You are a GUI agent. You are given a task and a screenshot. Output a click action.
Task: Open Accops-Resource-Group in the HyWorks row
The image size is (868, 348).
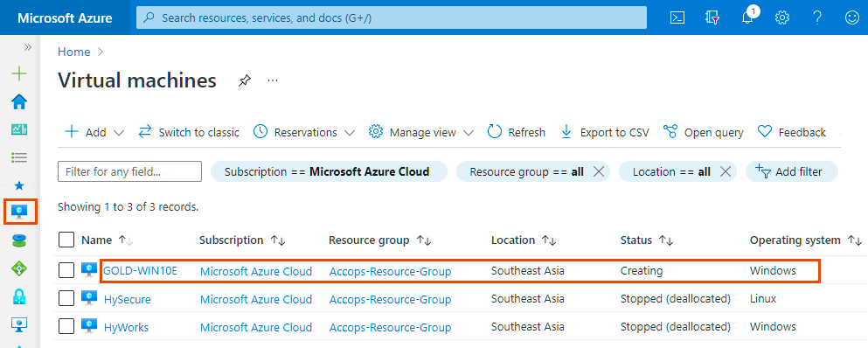390,328
